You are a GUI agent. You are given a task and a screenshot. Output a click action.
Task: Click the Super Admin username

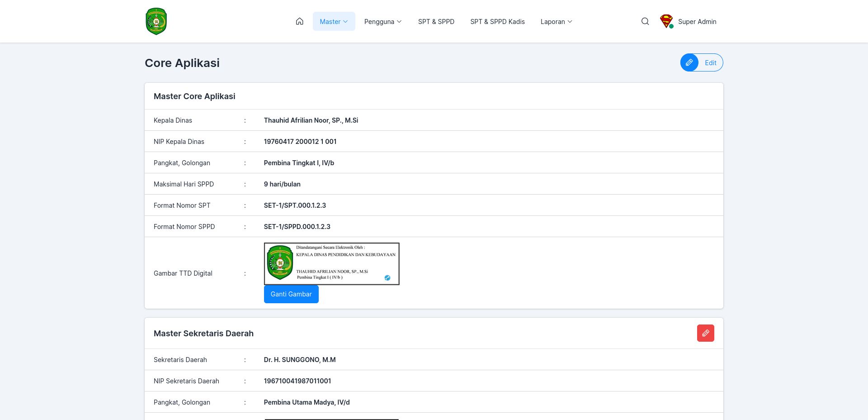697,21
